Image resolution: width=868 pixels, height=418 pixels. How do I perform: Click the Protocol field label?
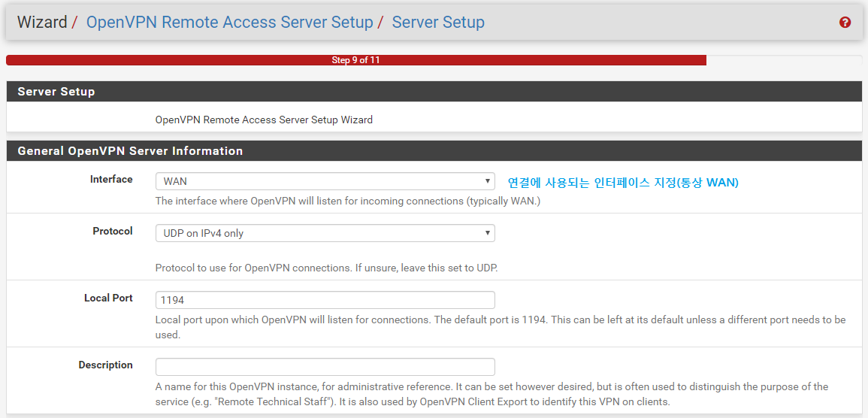point(113,231)
